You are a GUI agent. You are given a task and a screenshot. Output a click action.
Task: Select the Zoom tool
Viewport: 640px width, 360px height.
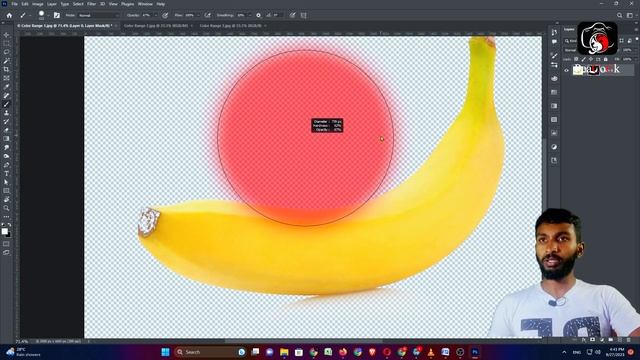(x=7, y=208)
